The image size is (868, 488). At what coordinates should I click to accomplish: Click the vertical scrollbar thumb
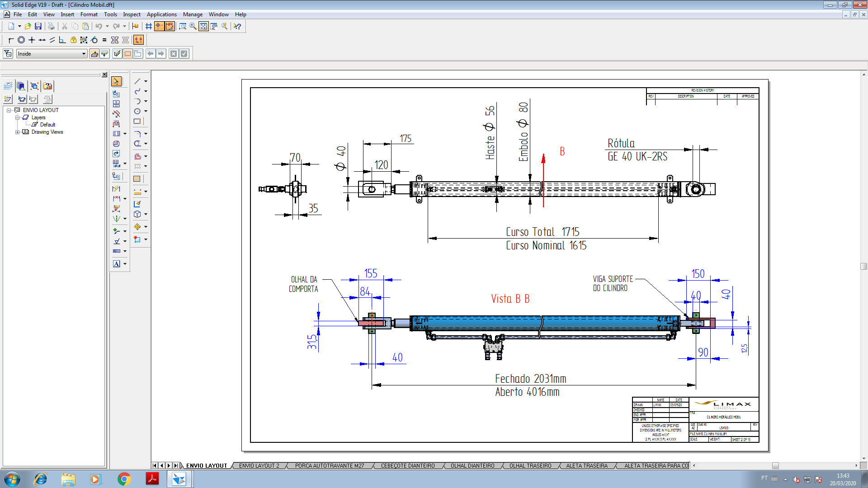click(863, 266)
